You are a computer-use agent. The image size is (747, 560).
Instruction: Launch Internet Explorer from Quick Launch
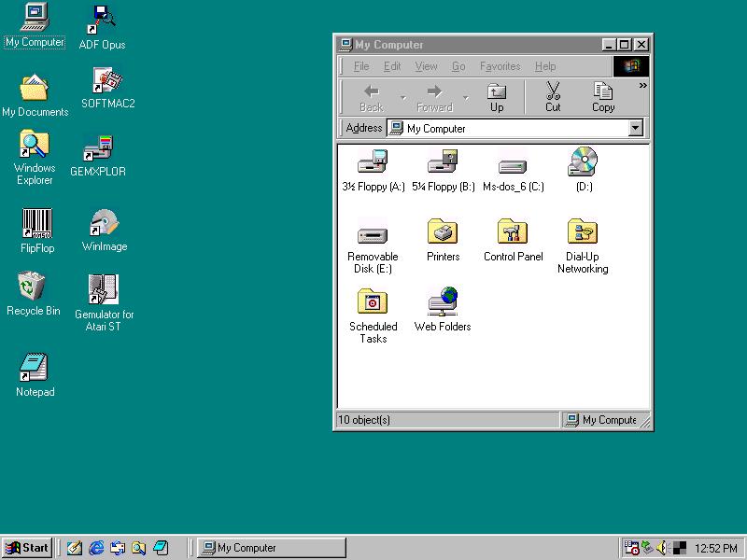(96, 548)
